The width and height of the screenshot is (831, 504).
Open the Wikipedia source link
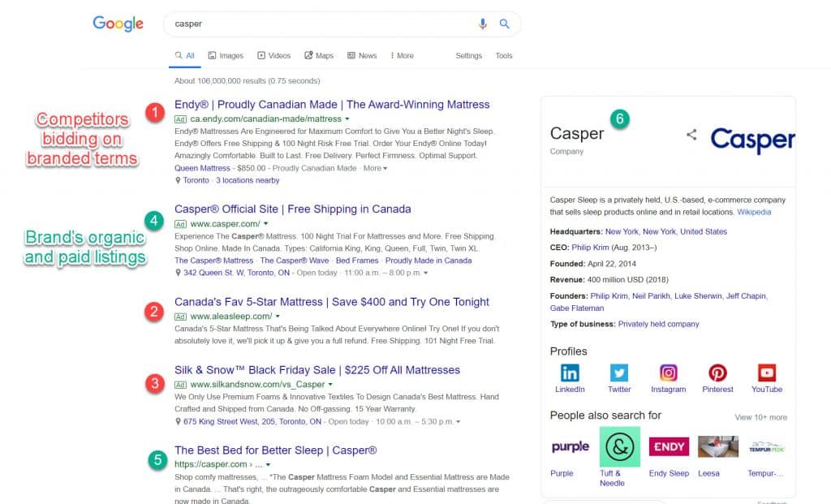754,212
